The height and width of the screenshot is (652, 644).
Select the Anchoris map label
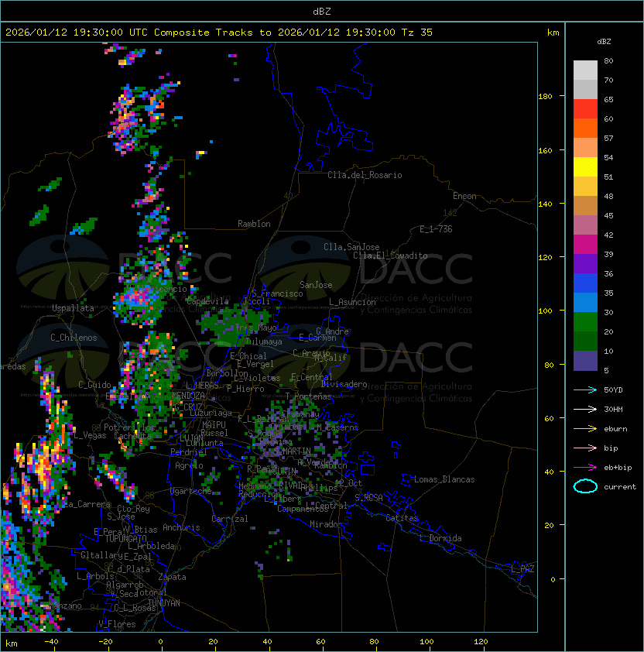point(181,527)
